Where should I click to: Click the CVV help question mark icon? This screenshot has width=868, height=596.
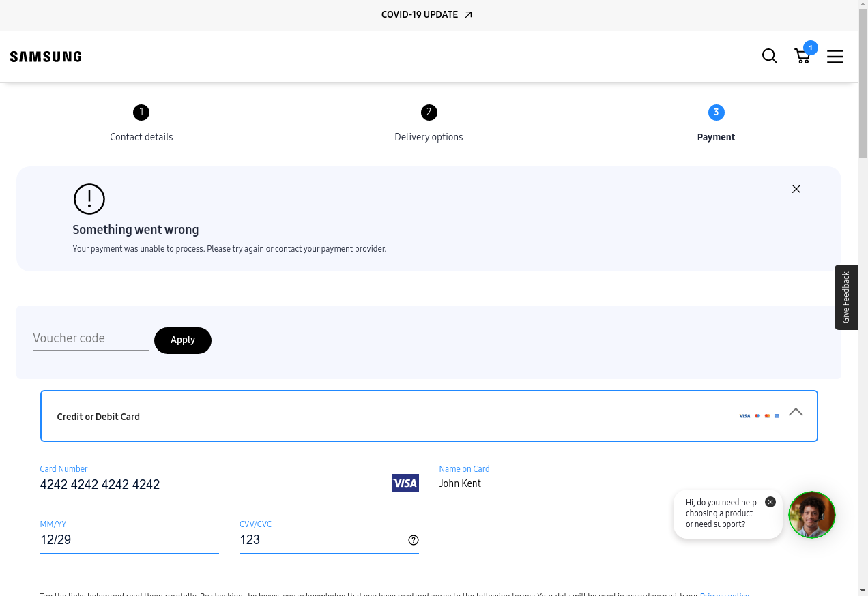413,540
